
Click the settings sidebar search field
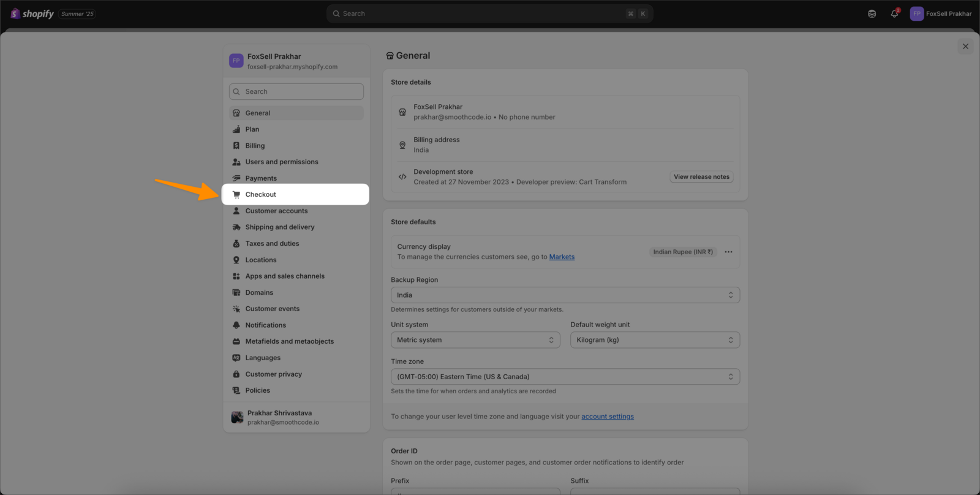tap(296, 92)
